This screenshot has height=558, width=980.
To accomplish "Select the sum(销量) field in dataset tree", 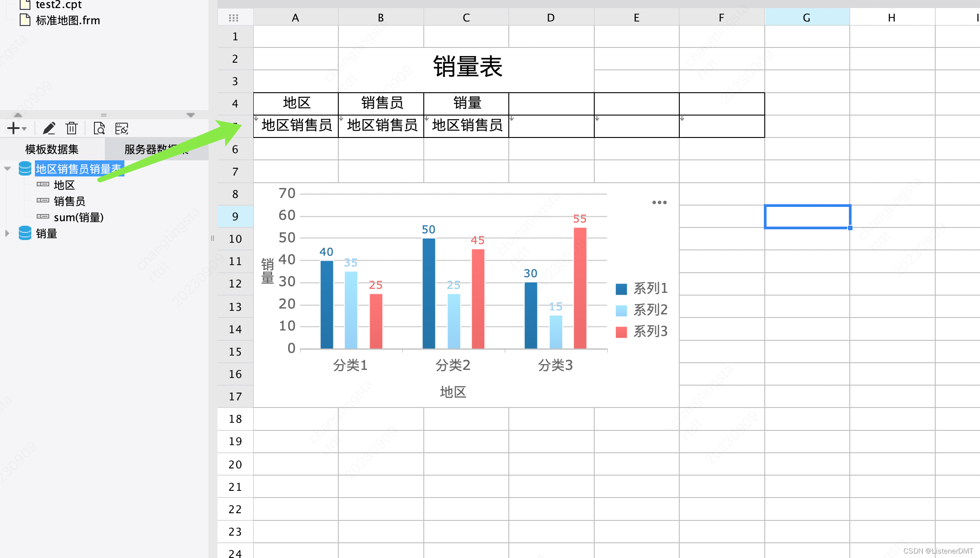I will coord(79,217).
